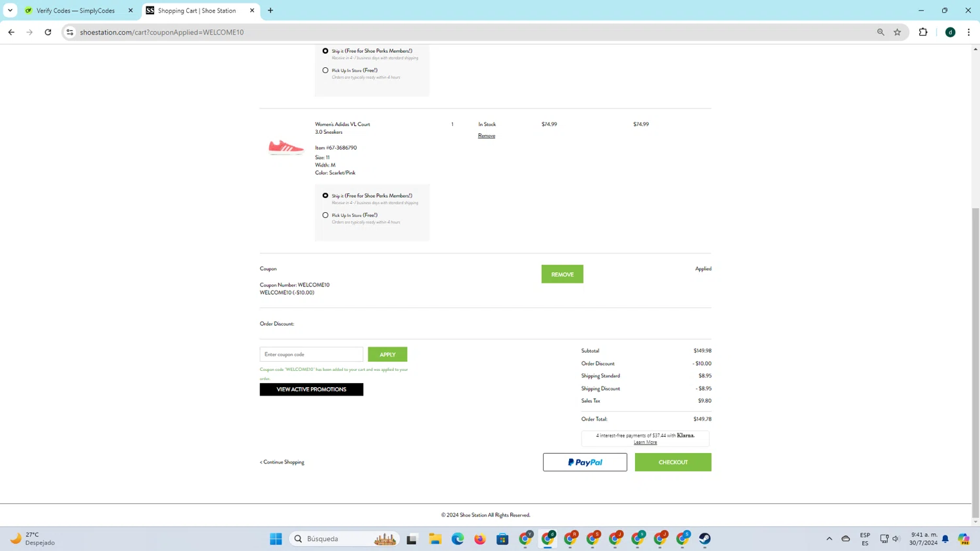Open the Chrome three-dot menu
The width and height of the screenshot is (980, 551).
[969, 32]
